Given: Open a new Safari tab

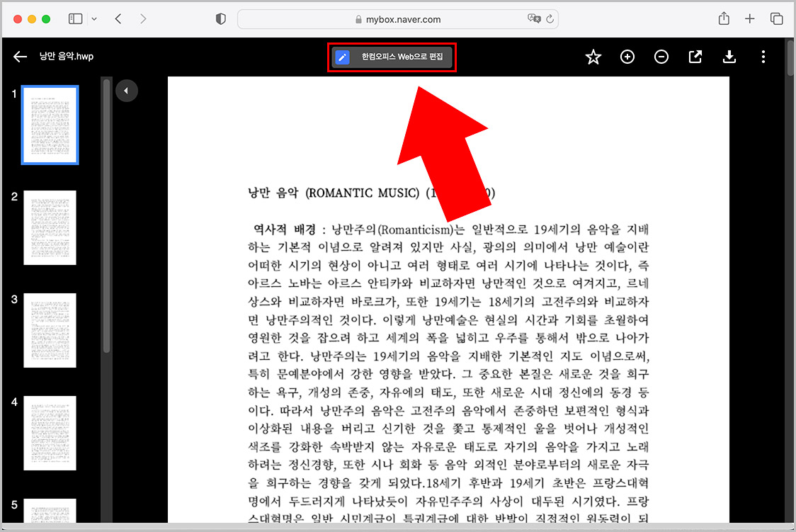Looking at the screenshot, I should (x=750, y=19).
